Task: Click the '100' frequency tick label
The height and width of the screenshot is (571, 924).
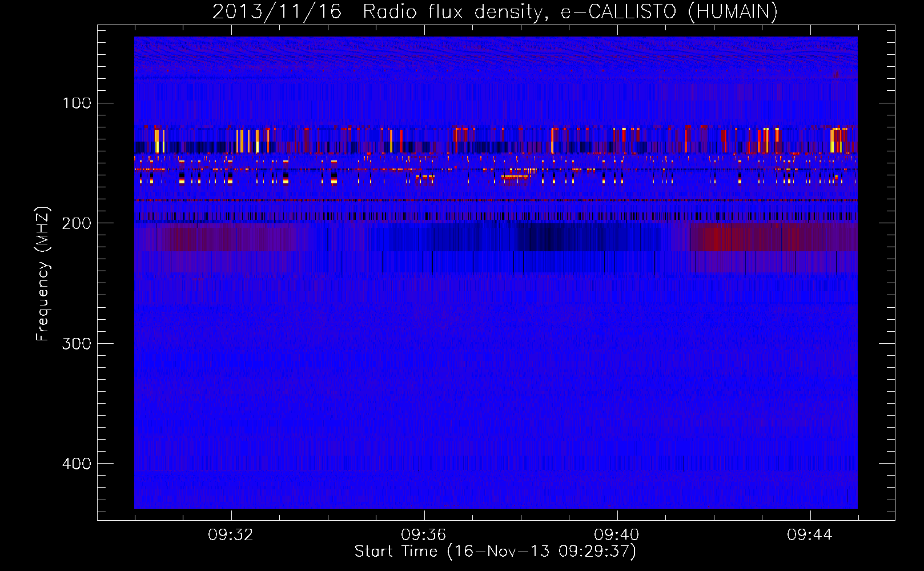Action: point(77,103)
